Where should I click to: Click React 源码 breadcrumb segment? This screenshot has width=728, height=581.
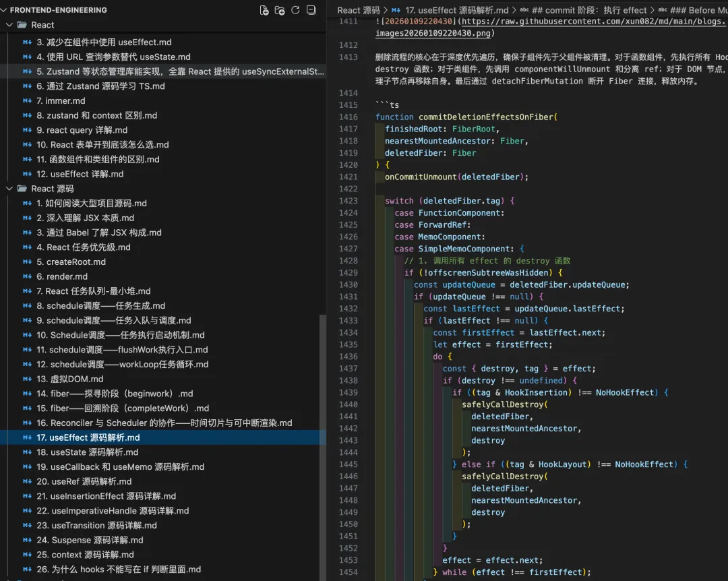click(x=358, y=10)
